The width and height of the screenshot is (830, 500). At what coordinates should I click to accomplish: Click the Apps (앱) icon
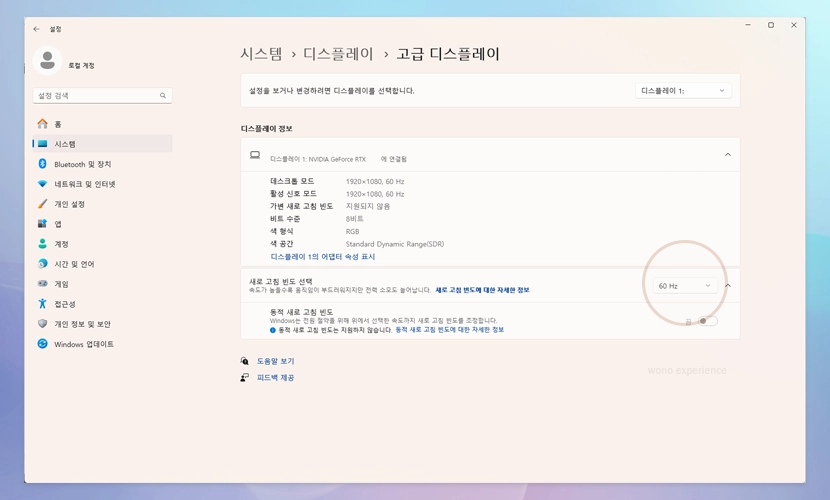(42, 224)
